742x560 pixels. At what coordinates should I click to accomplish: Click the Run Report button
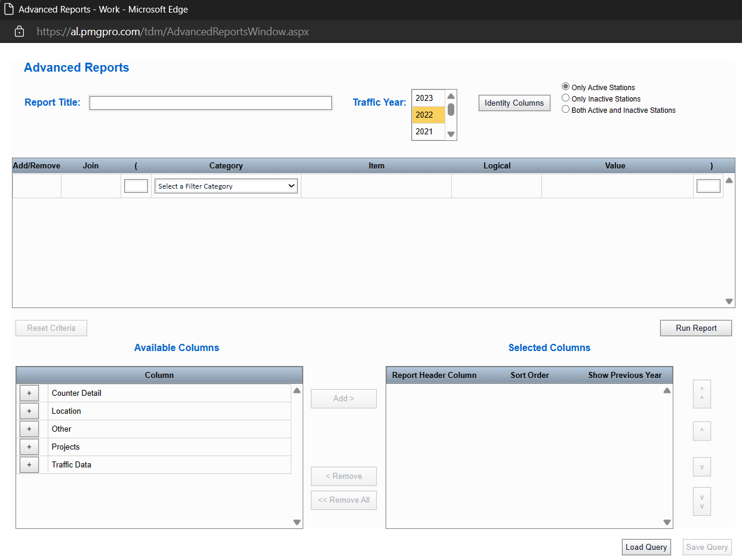click(x=695, y=328)
